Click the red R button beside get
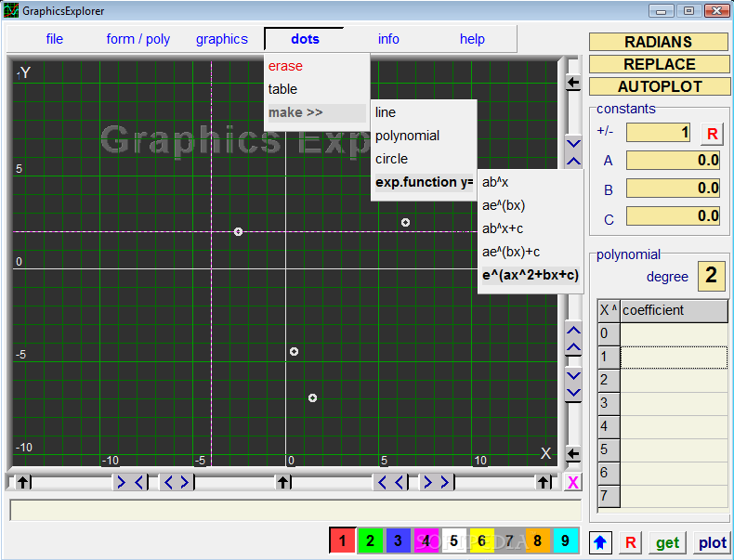This screenshot has width=734, height=560. click(x=630, y=542)
